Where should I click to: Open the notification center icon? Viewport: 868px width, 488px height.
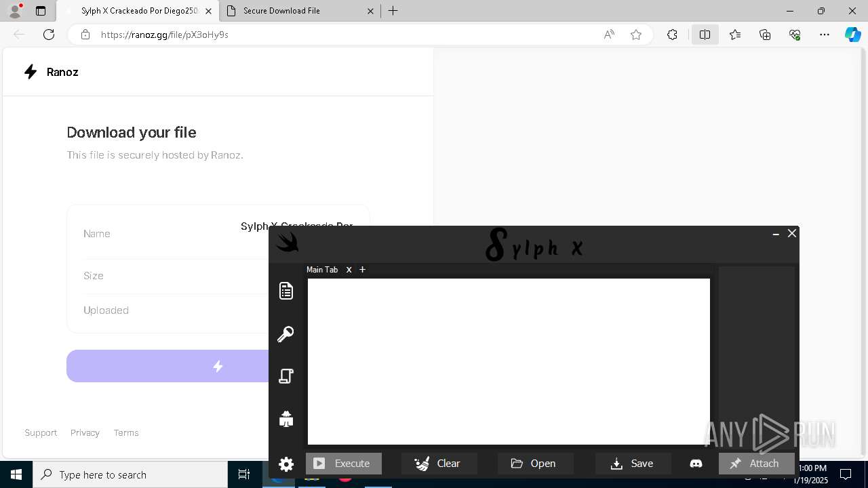[x=846, y=474]
